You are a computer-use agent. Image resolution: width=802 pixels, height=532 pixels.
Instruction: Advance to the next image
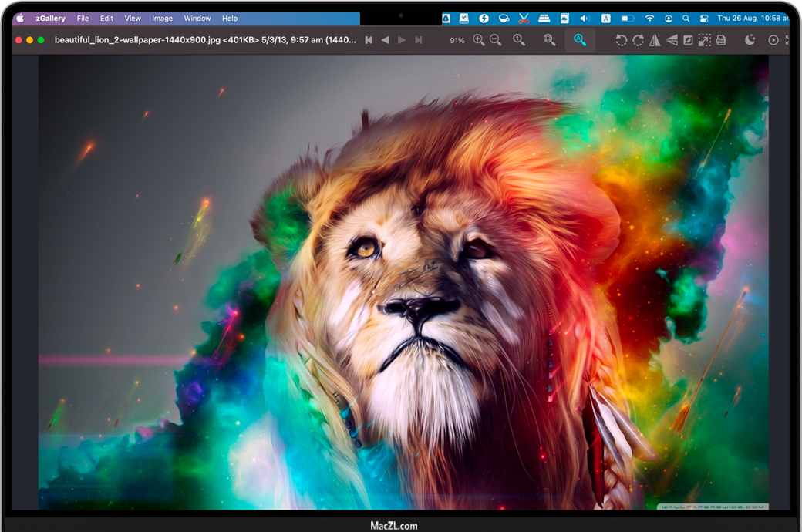tap(402, 40)
